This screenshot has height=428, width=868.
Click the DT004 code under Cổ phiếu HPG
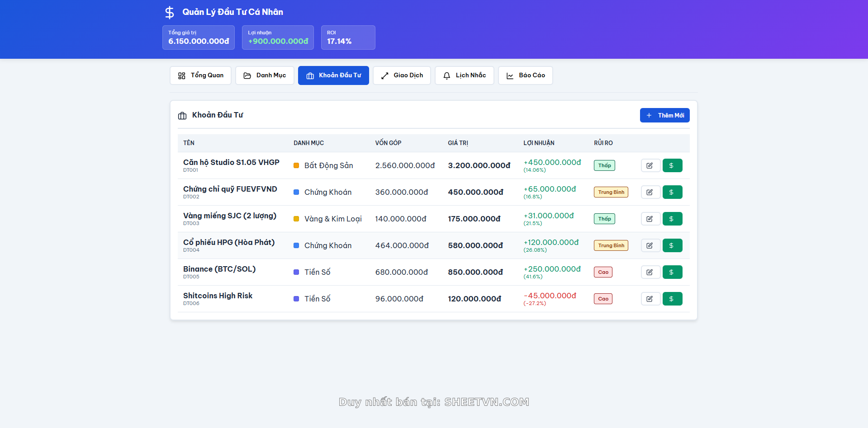tap(191, 250)
